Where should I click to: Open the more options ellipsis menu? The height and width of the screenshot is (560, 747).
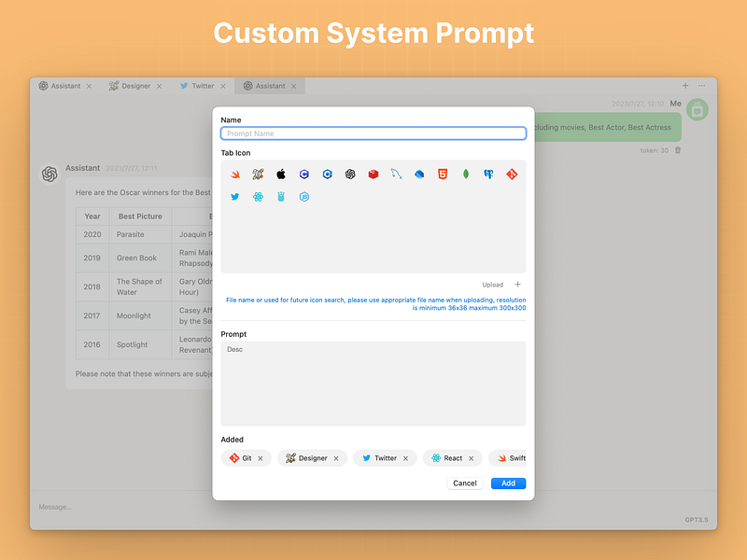[702, 86]
